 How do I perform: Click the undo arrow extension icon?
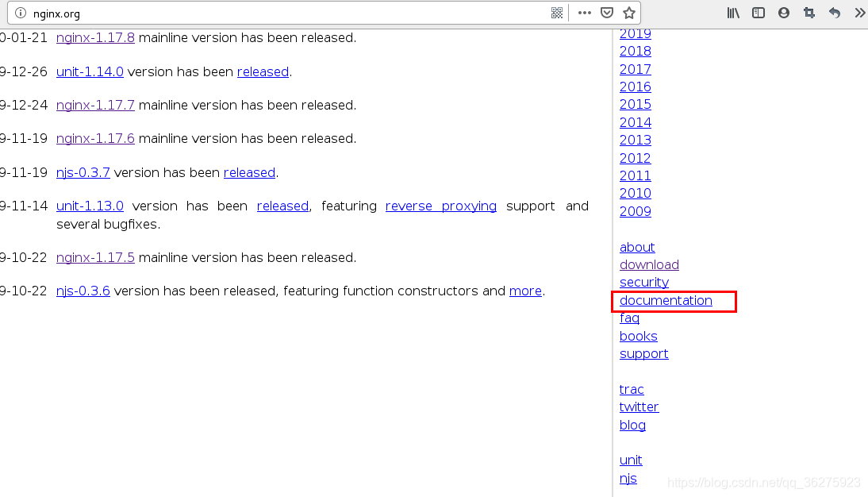click(x=834, y=13)
